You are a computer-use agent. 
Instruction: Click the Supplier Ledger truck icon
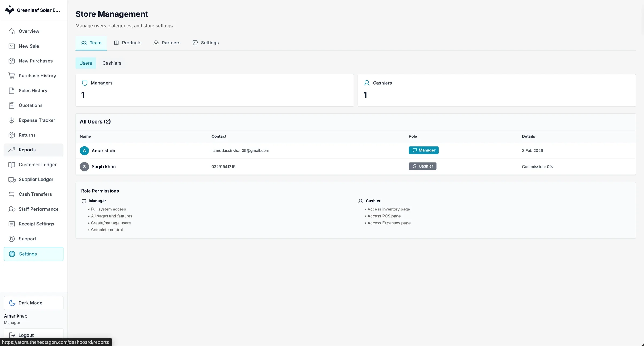tap(12, 180)
